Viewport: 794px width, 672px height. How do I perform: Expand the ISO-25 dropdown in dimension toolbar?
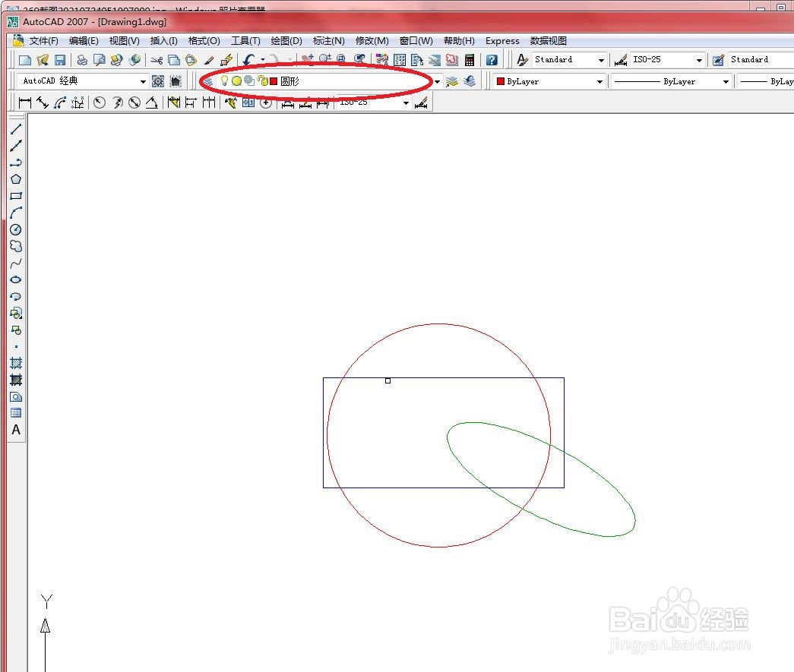point(406,103)
